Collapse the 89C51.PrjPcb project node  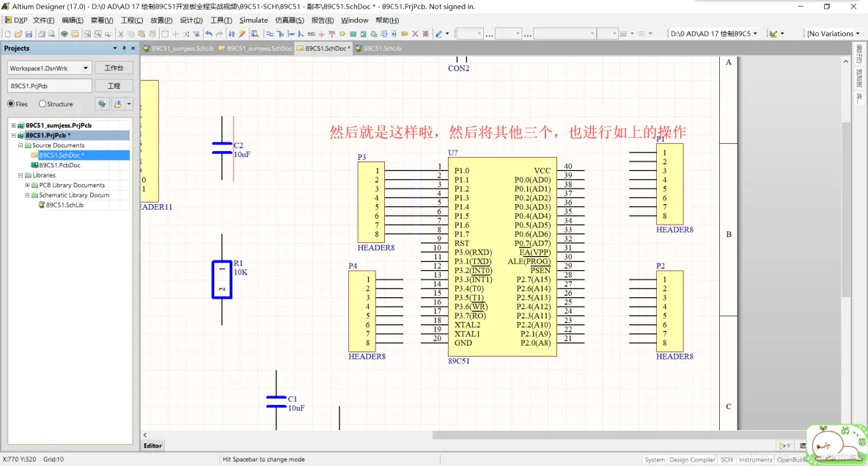point(14,135)
